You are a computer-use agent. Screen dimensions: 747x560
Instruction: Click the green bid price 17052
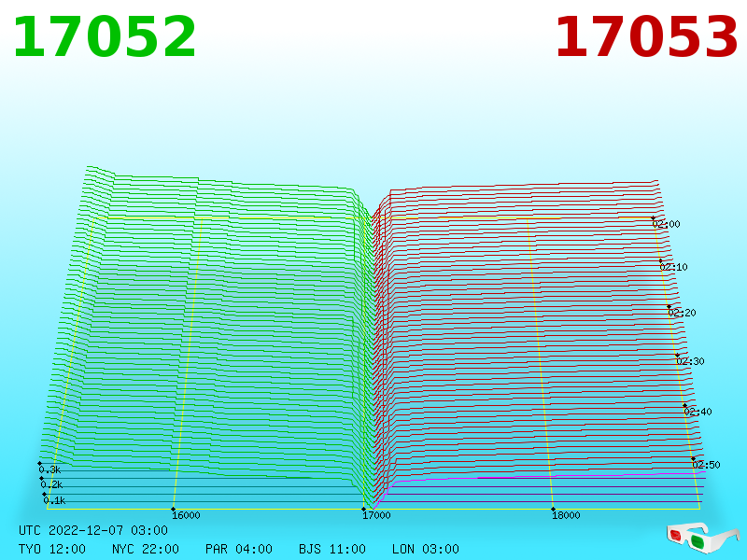(105, 37)
